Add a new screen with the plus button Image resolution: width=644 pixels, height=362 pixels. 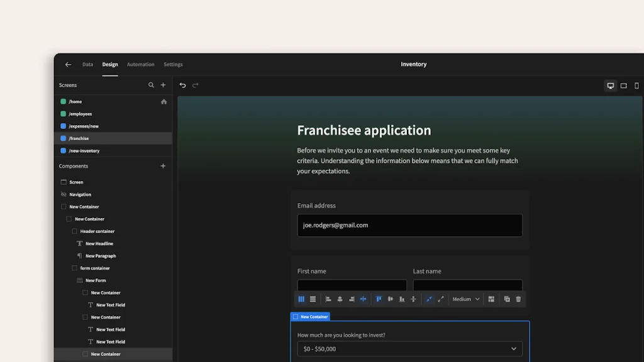[x=163, y=84]
